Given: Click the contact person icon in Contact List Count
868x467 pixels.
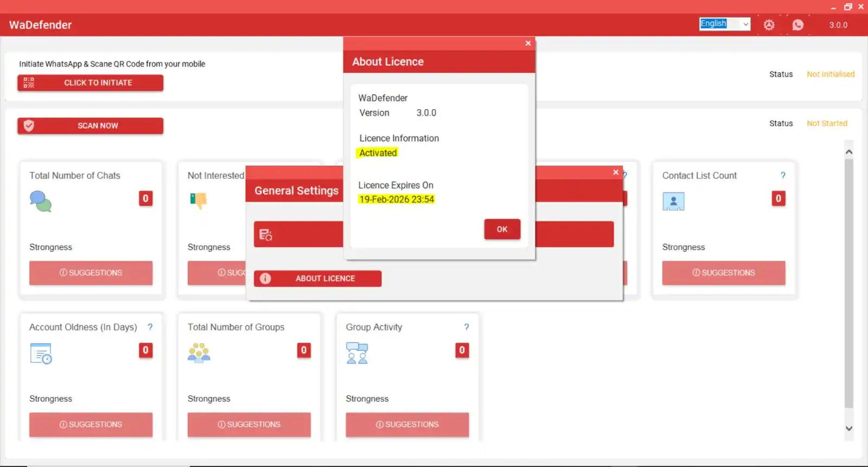Looking at the screenshot, I should pyautogui.click(x=673, y=201).
